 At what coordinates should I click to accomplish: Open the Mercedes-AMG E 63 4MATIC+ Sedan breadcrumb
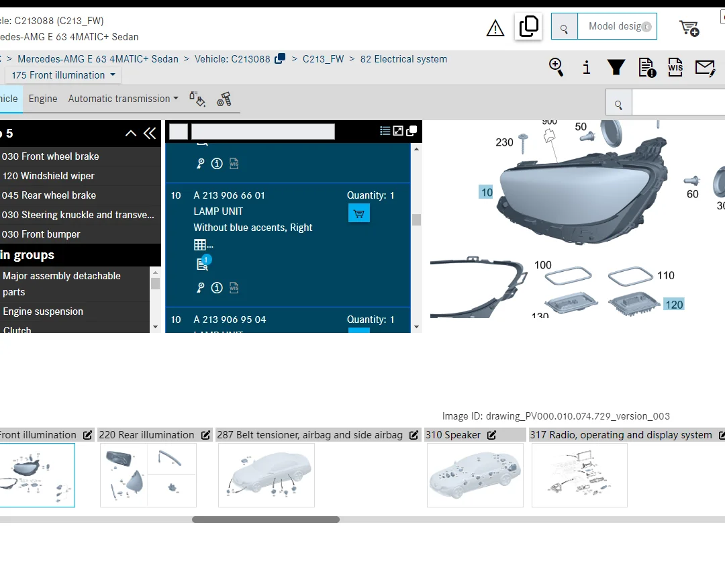(98, 59)
